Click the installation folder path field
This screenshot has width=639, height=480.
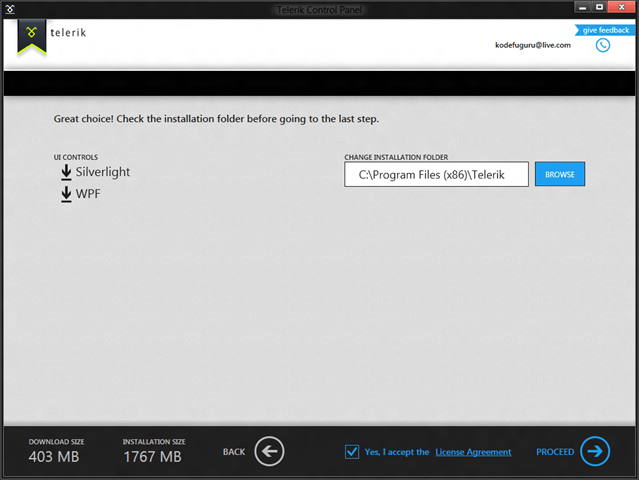[x=436, y=174]
